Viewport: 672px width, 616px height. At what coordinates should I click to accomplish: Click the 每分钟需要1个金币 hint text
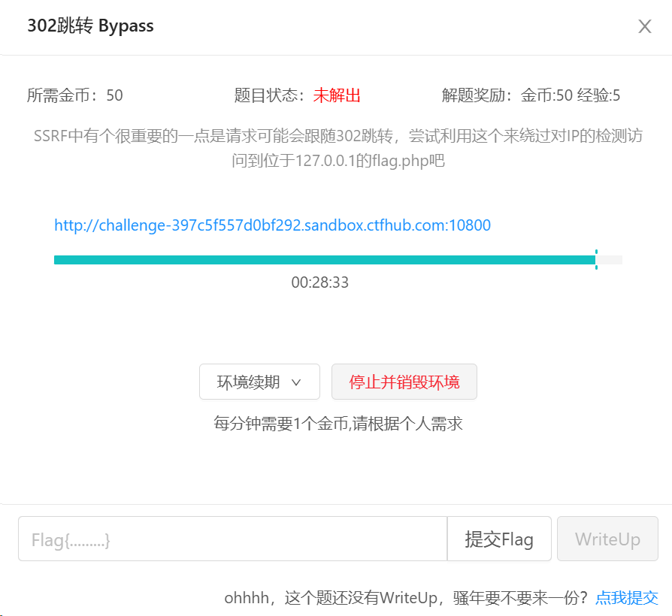tap(338, 423)
